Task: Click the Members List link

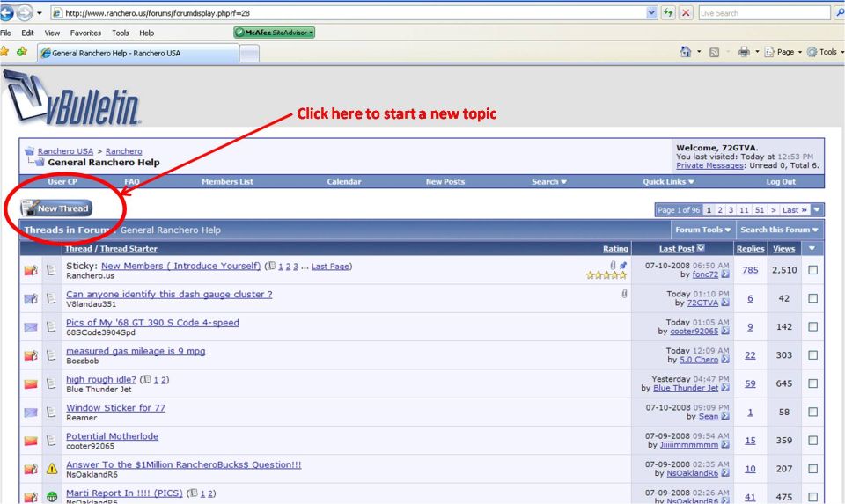Action: (227, 181)
